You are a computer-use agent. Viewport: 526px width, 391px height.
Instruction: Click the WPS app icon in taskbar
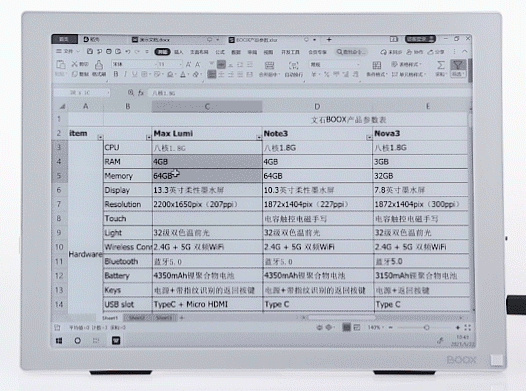point(116,341)
